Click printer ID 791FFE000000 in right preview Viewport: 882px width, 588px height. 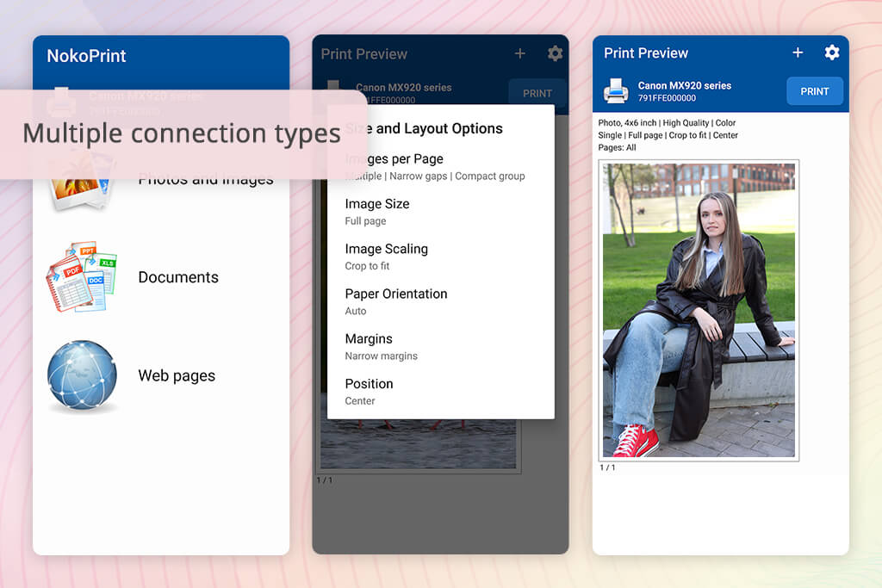667,98
